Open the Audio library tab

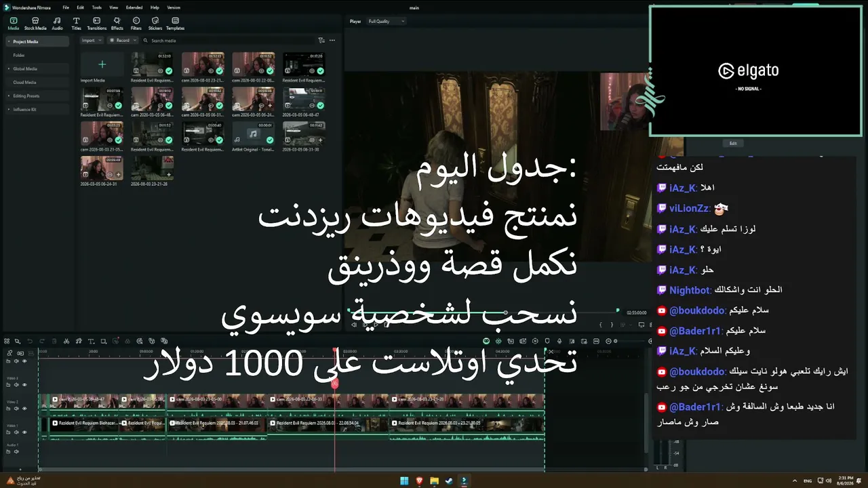pos(57,24)
